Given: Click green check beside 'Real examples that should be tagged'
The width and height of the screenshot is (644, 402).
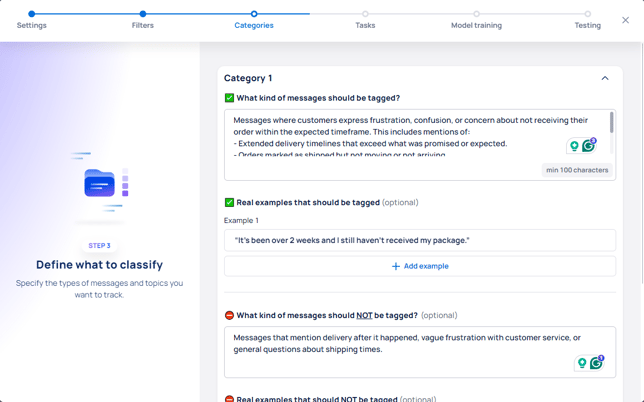Looking at the screenshot, I should (229, 202).
